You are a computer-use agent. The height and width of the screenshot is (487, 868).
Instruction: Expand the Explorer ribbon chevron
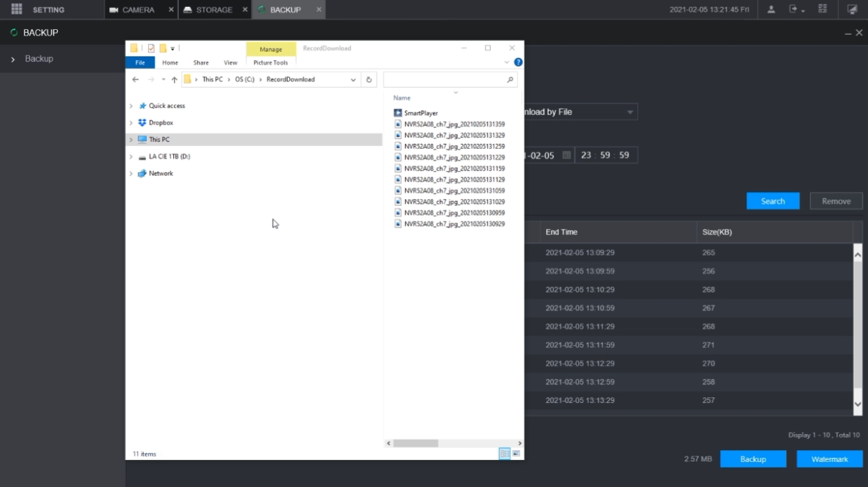click(x=507, y=63)
